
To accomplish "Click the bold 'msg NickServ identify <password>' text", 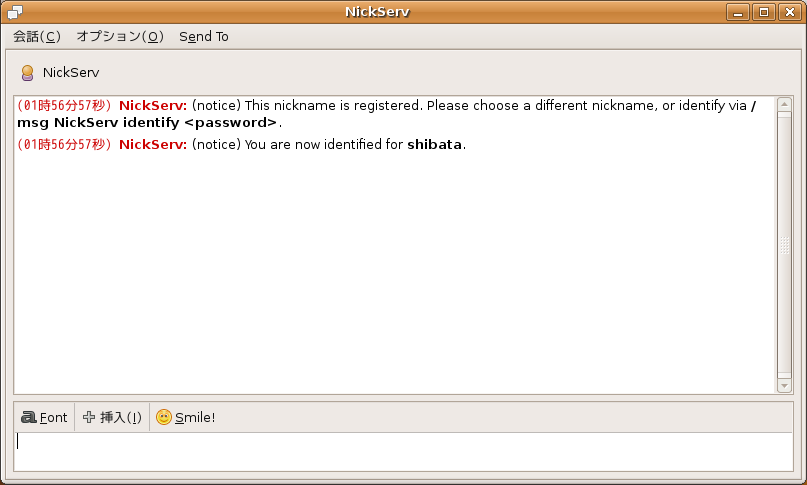I will point(147,123).
